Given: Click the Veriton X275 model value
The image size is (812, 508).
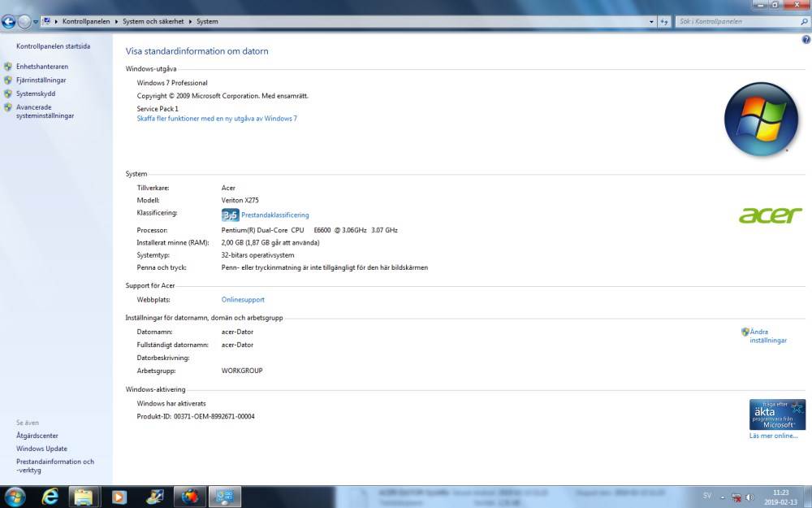Looking at the screenshot, I should (x=240, y=200).
